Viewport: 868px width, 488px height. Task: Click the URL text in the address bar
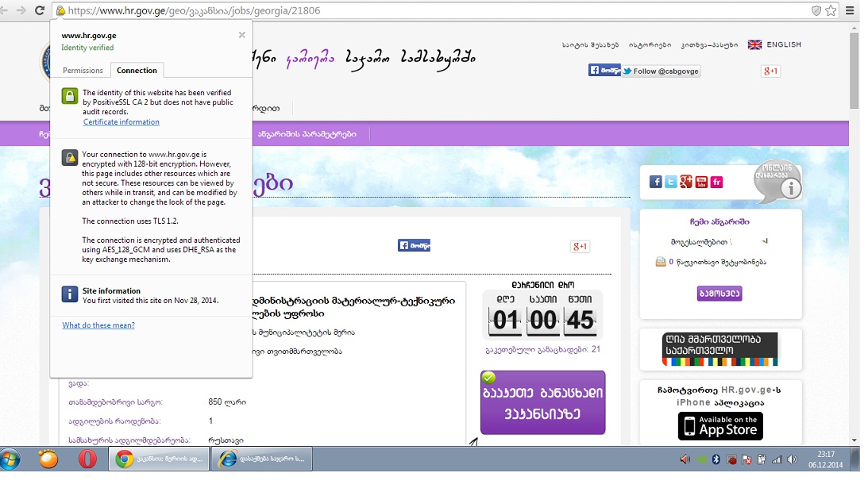[x=194, y=10]
